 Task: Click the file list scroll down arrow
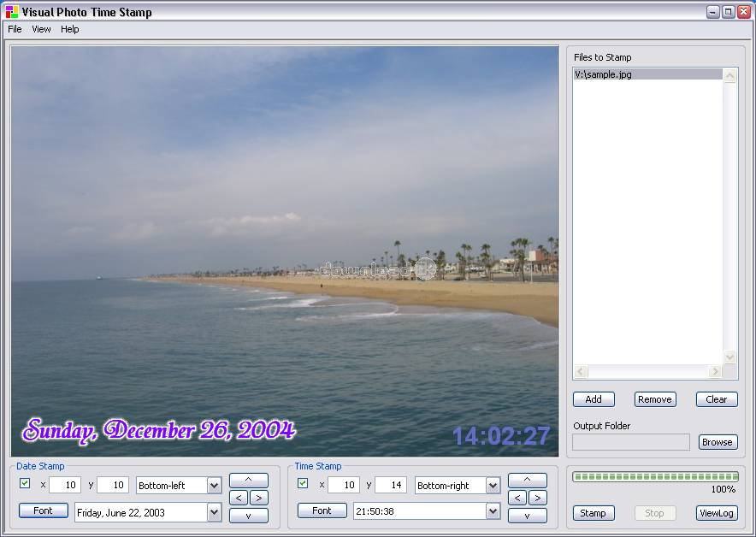[730, 357]
